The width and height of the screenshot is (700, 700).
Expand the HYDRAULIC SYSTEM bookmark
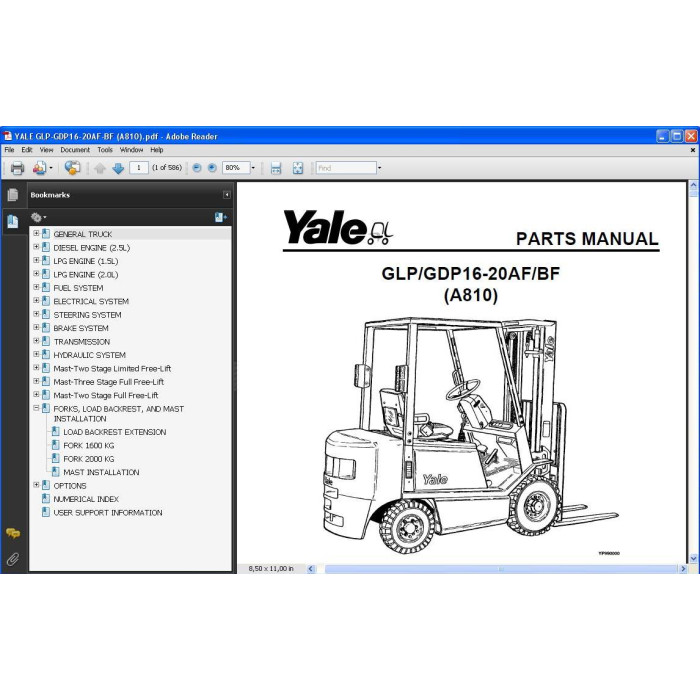37,354
